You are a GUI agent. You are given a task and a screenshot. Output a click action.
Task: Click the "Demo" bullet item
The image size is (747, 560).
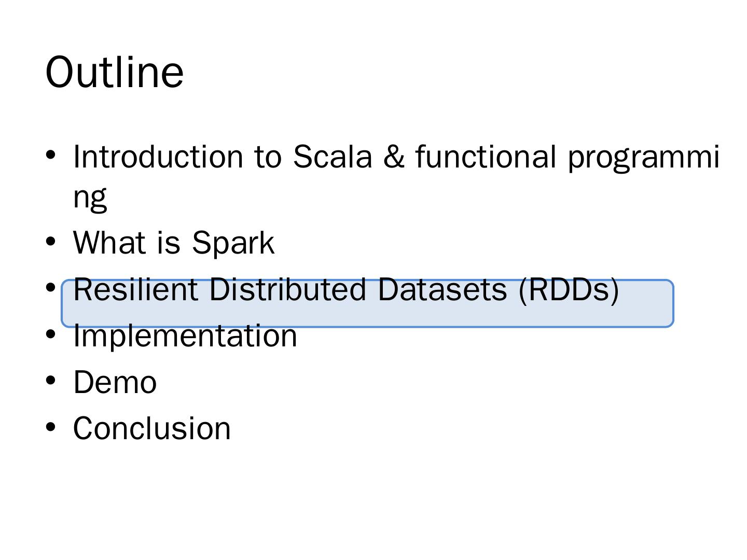115,383
